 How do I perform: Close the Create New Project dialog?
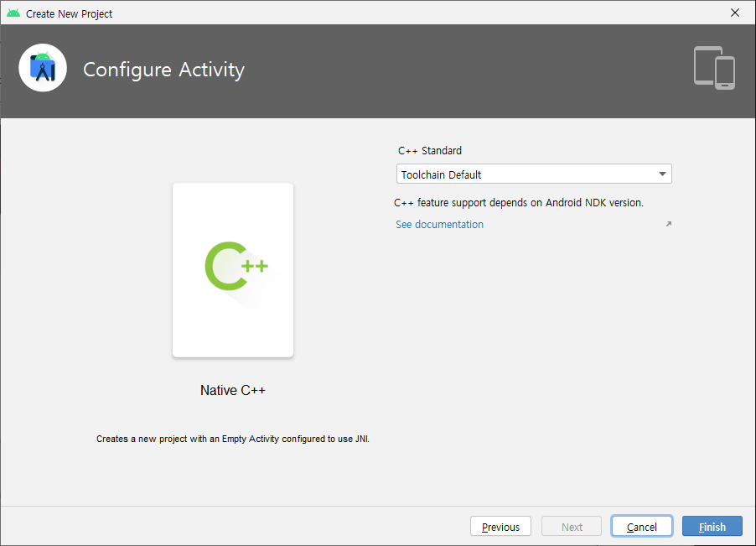735,13
